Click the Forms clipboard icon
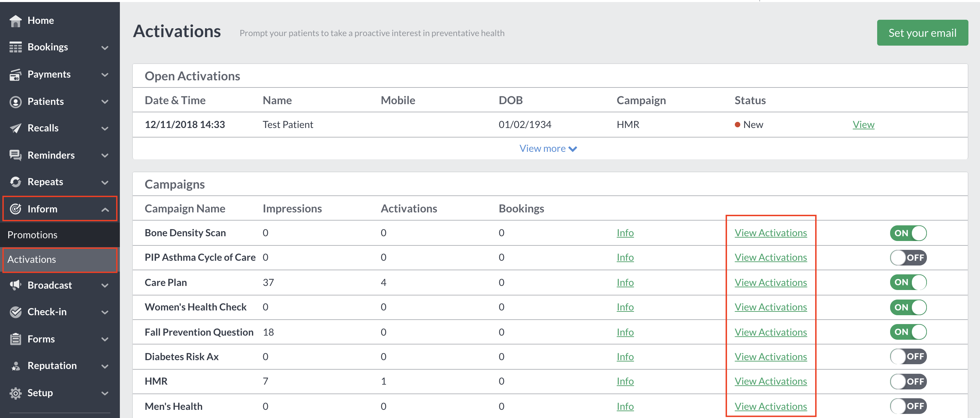The image size is (980, 418). point(16,339)
